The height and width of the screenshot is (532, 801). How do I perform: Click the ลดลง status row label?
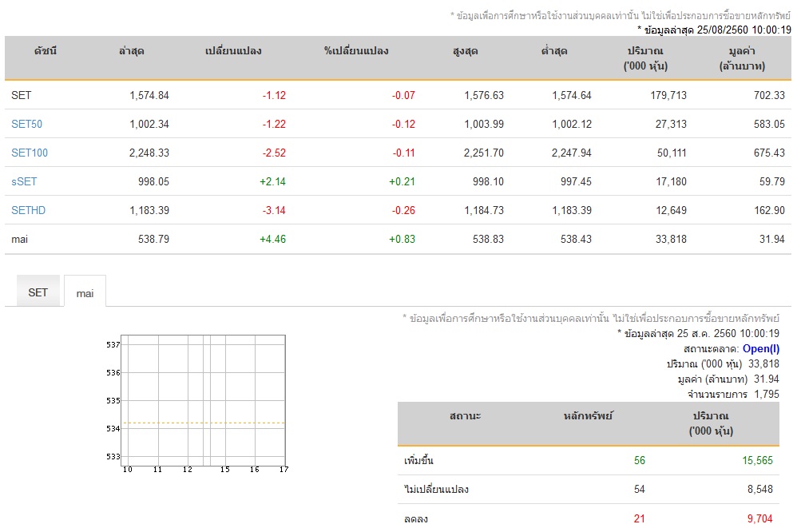(416, 518)
